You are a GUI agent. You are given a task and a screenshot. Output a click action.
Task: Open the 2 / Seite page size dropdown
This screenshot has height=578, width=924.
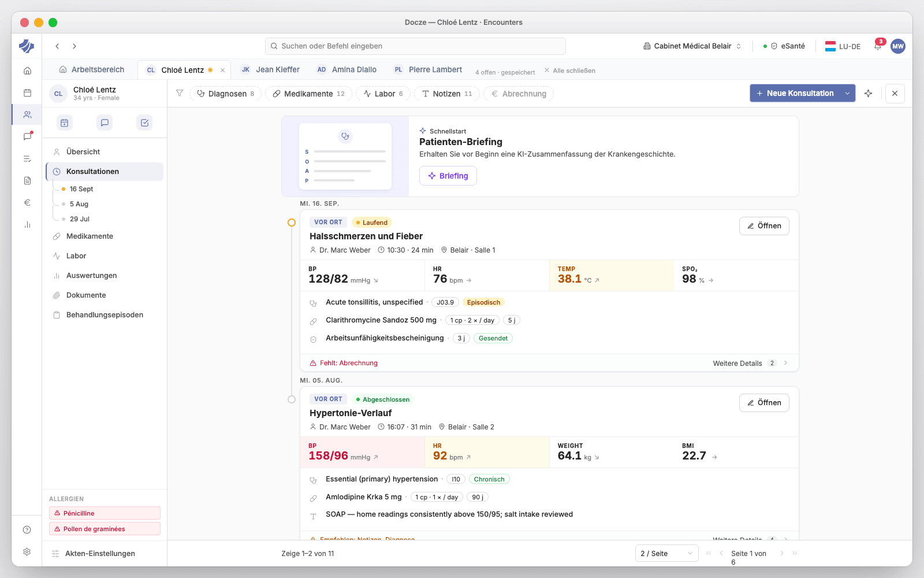(666, 553)
